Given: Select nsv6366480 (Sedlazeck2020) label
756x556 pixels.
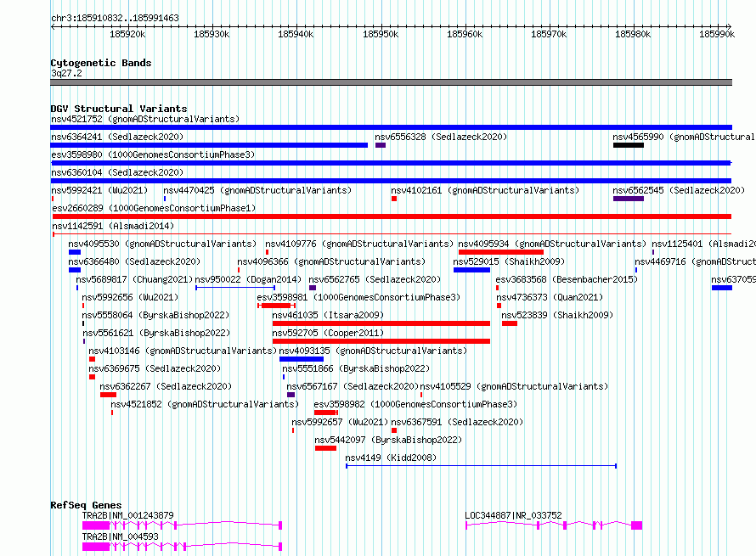Looking at the screenshot, I should [x=134, y=261].
